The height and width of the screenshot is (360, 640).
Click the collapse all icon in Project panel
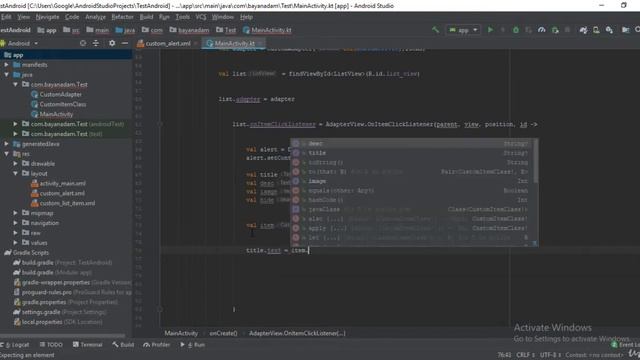(96, 43)
